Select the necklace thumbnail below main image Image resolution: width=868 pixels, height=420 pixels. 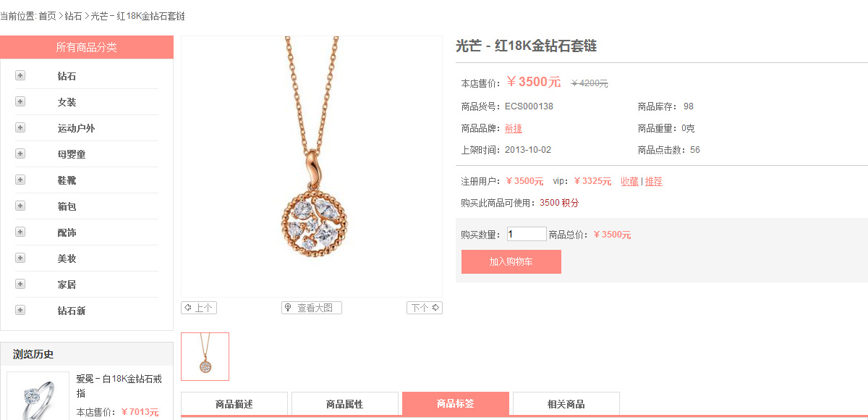point(205,356)
